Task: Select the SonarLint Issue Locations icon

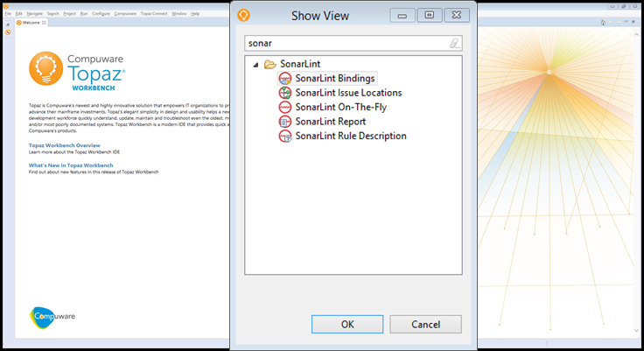Action: coord(284,93)
